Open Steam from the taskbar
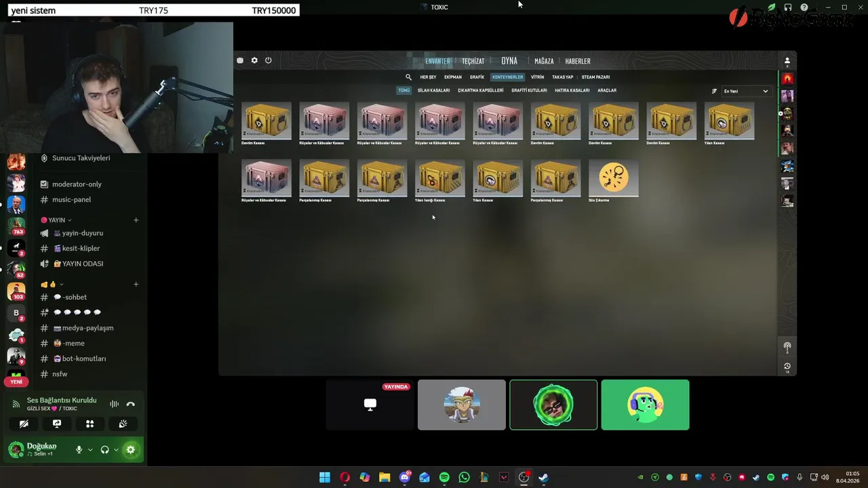 [543, 477]
